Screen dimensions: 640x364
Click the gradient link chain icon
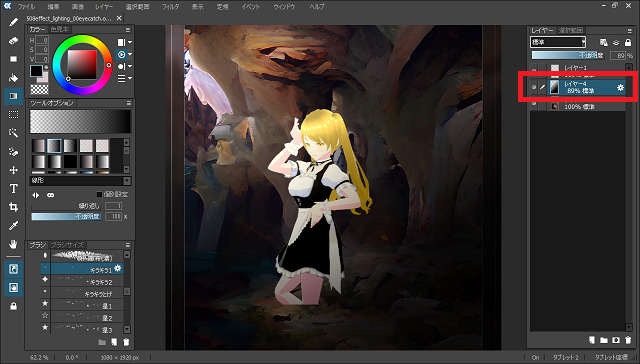[51, 195]
